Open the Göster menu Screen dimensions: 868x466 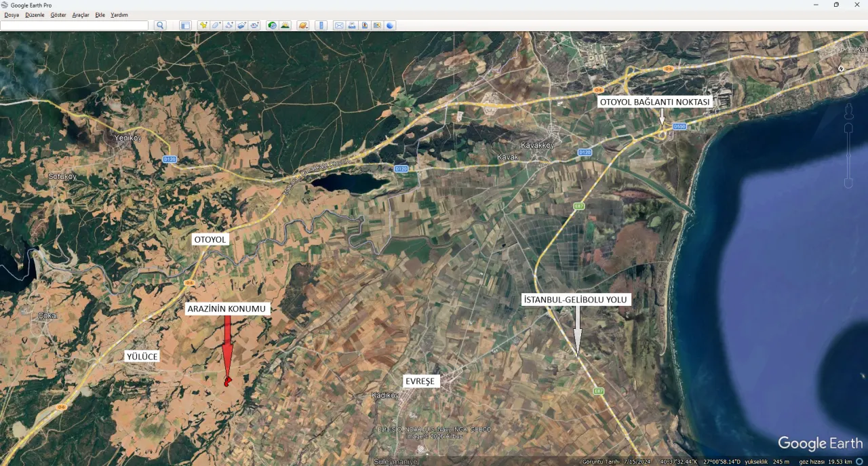[x=58, y=15]
